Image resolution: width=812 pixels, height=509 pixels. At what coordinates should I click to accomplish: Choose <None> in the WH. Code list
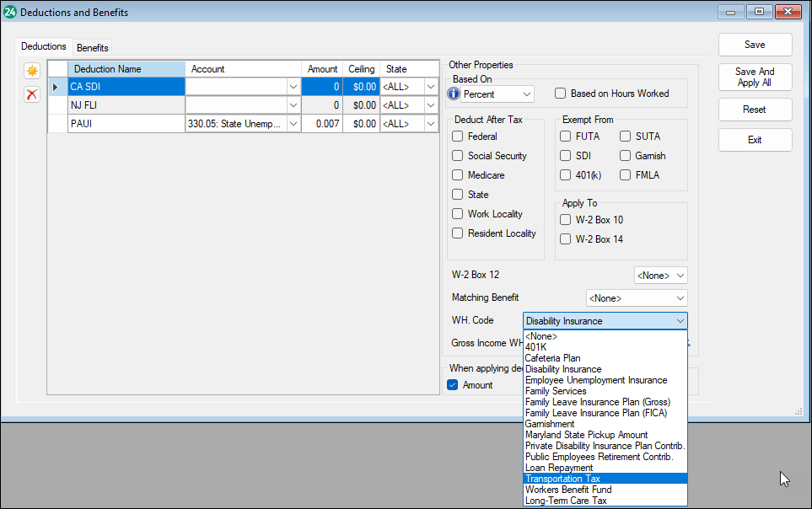[605, 336]
